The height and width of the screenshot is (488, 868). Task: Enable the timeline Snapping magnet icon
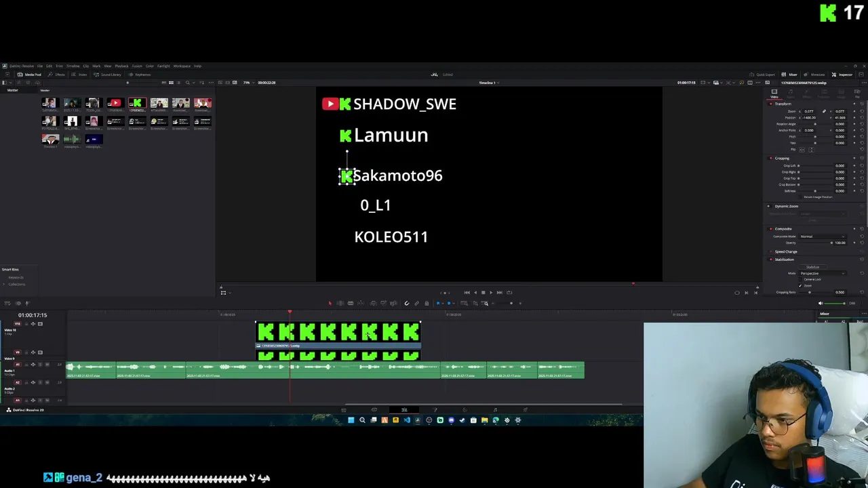tap(407, 303)
